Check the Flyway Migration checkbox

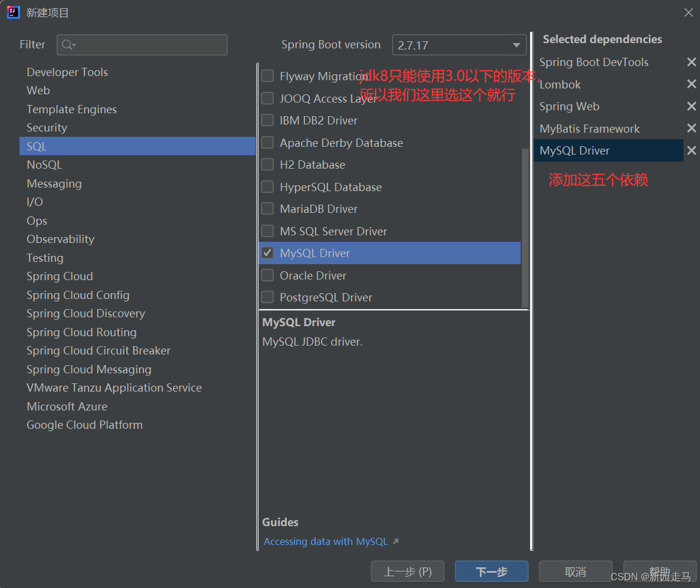coord(267,76)
